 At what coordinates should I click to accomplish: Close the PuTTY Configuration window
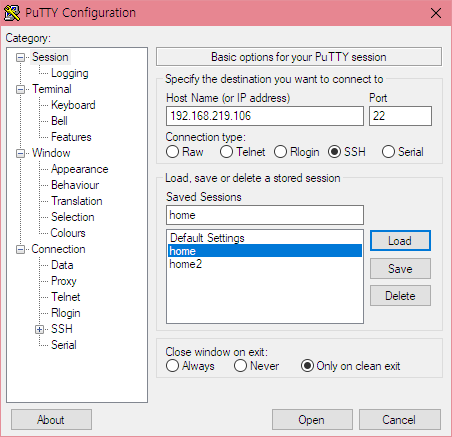tap(436, 13)
